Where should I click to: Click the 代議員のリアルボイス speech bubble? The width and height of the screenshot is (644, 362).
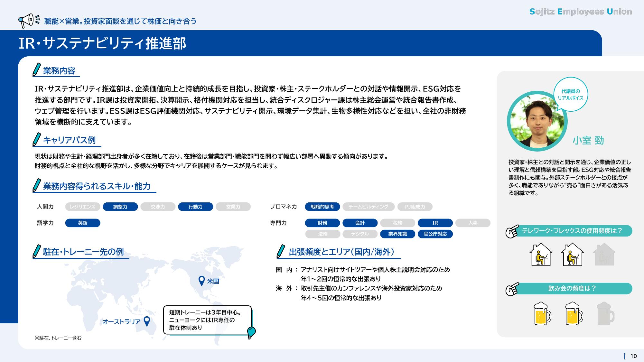pos(571,95)
